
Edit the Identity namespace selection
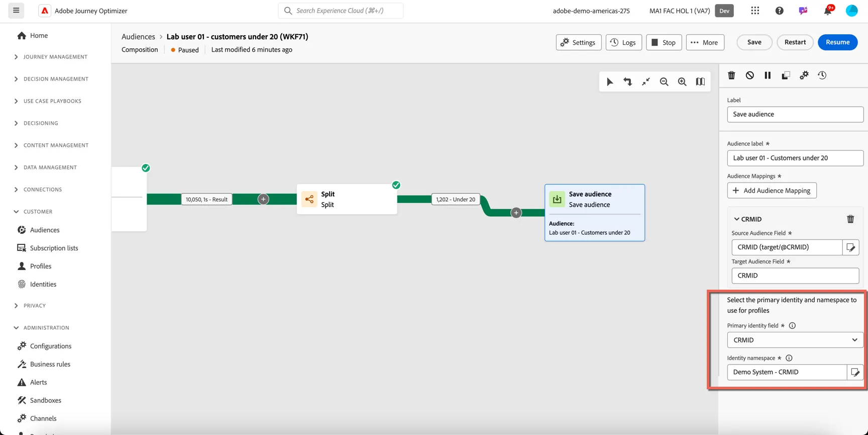pos(855,372)
